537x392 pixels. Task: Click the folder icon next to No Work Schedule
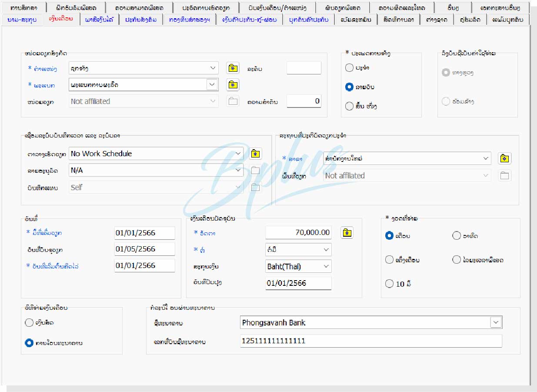click(x=255, y=154)
